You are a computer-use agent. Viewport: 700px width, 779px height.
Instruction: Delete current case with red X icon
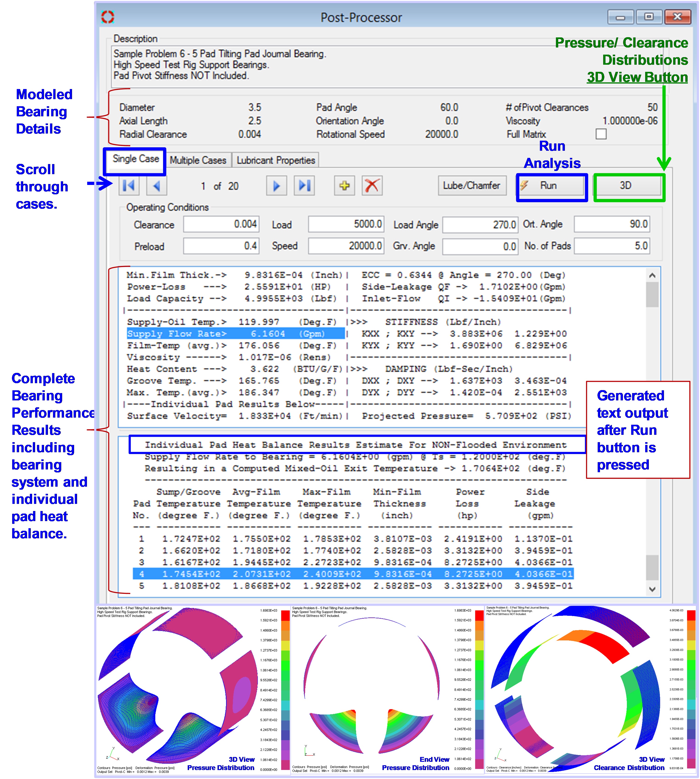click(372, 186)
